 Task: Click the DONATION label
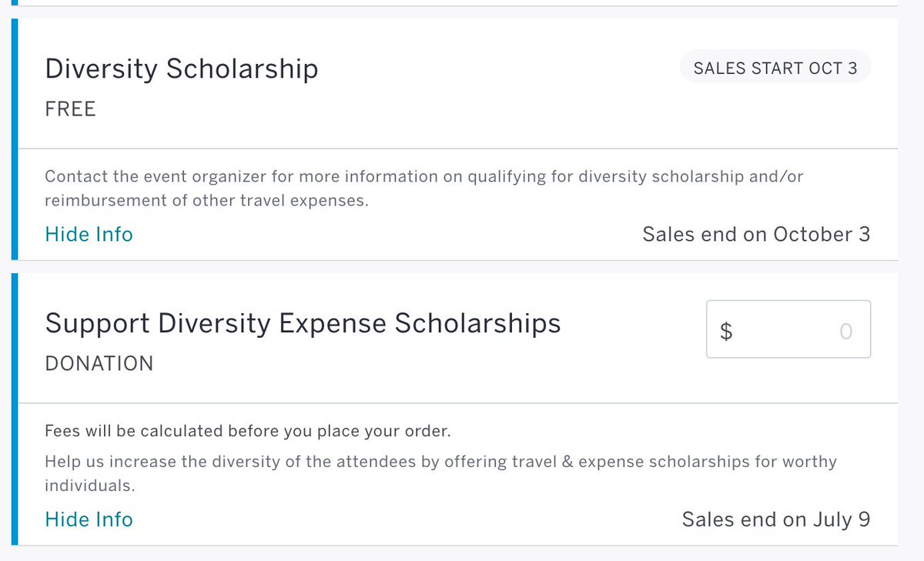point(99,363)
